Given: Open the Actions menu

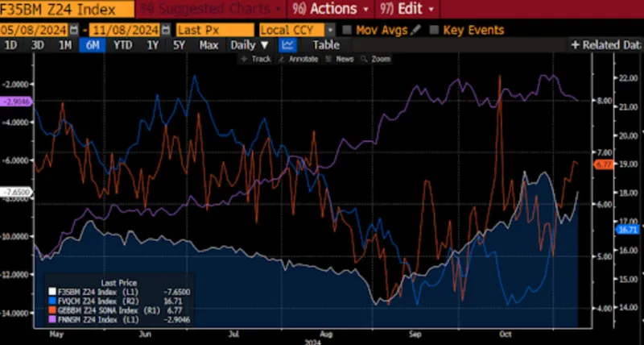Looking at the screenshot, I should tap(330, 10).
